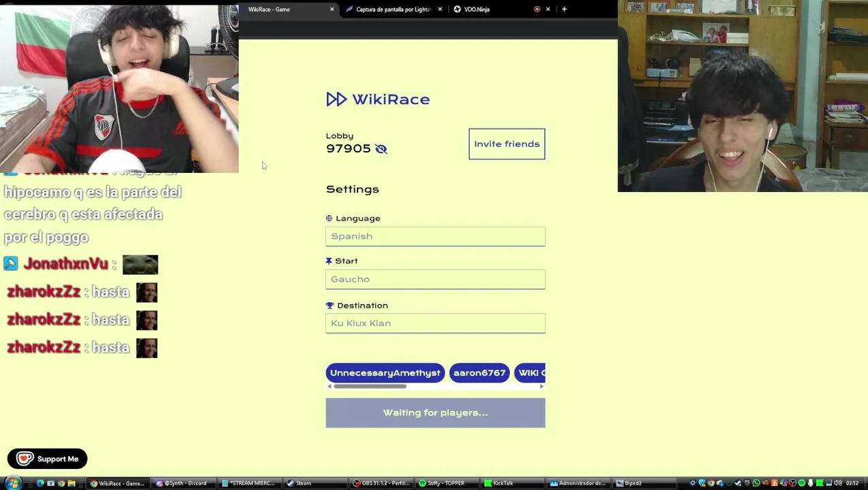Close the Captura de pantalla tab
Image resolution: width=868 pixels, height=490 pixels.
pyautogui.click(x=440, y=10)
